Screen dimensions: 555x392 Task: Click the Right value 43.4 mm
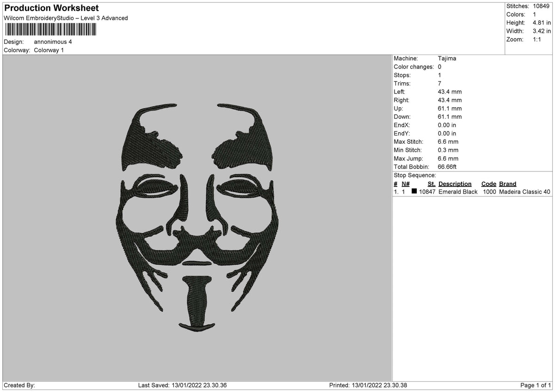(450, 100)
